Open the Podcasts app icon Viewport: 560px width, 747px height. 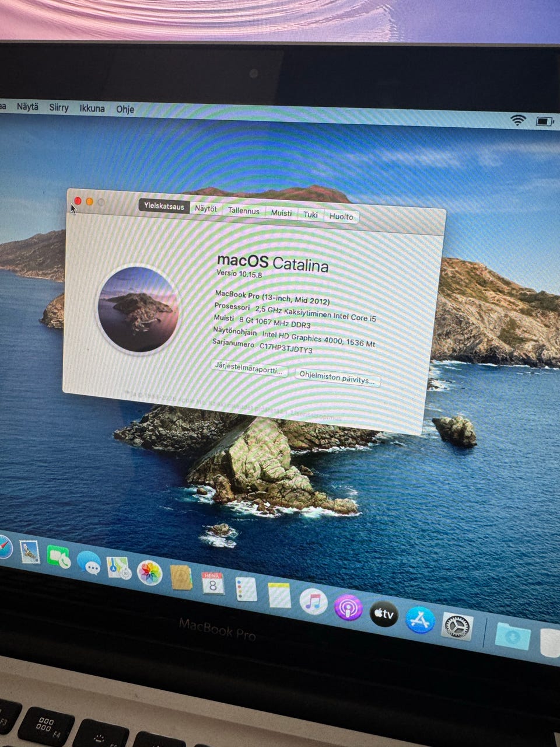348,608
